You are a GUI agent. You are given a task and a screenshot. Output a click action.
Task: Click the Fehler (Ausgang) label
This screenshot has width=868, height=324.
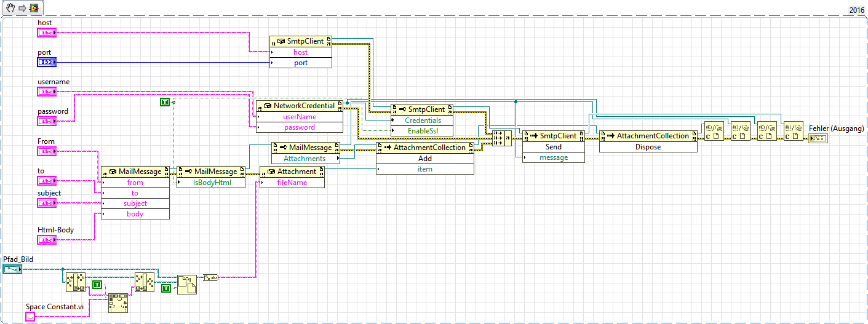[x=836, y=129]
